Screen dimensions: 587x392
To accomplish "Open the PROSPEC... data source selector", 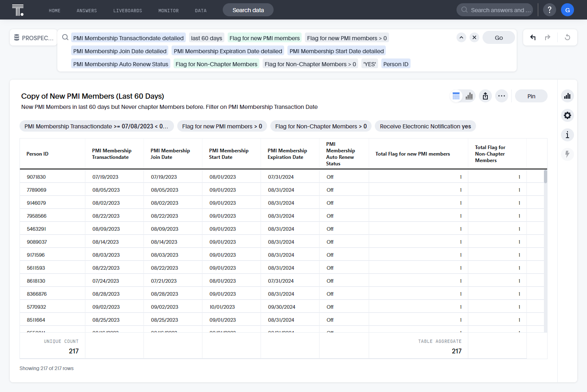I will point(33,38).
